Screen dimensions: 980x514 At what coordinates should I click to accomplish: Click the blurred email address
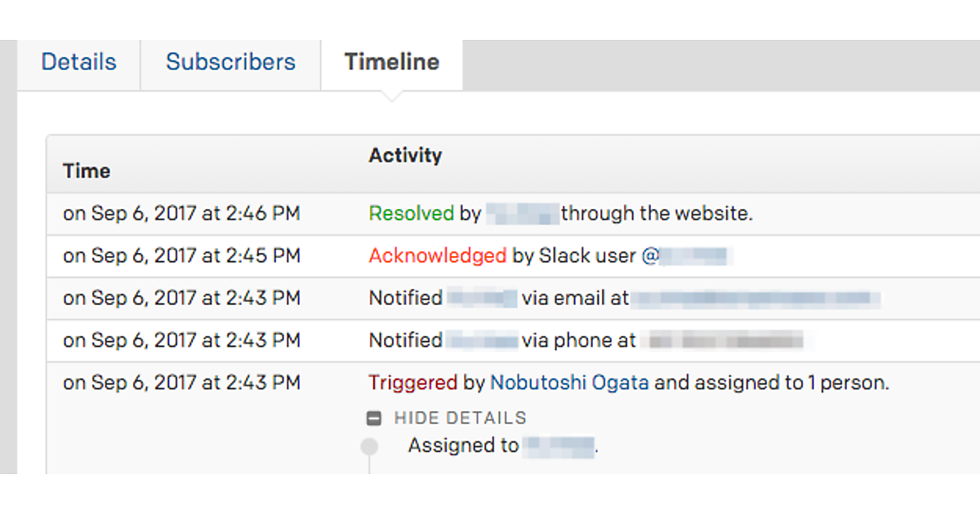[x=755, y=299]
